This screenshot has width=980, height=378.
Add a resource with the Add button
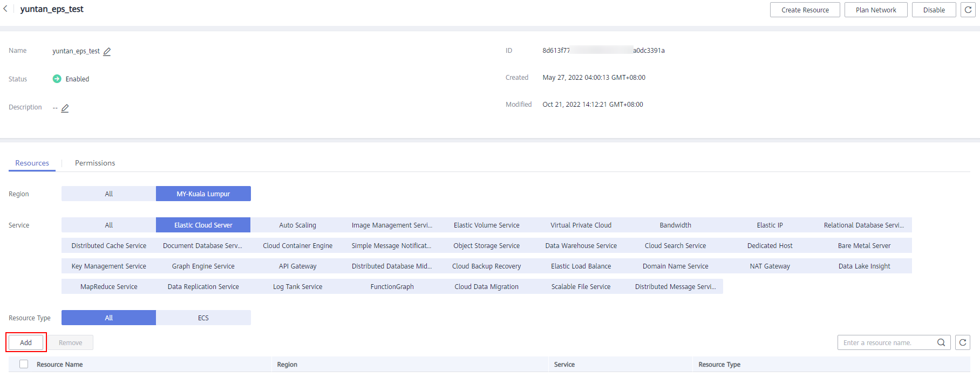[26, 342]
